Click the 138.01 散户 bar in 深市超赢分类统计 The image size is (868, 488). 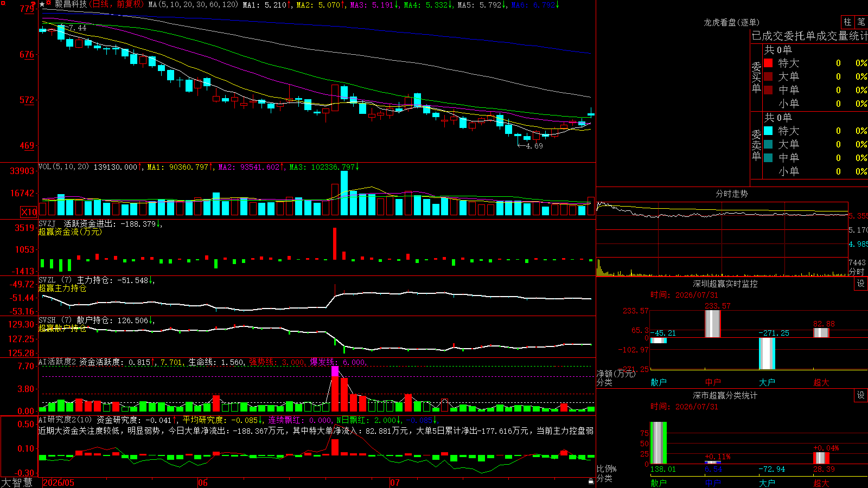pyautogui.click(x=659, y=443)
